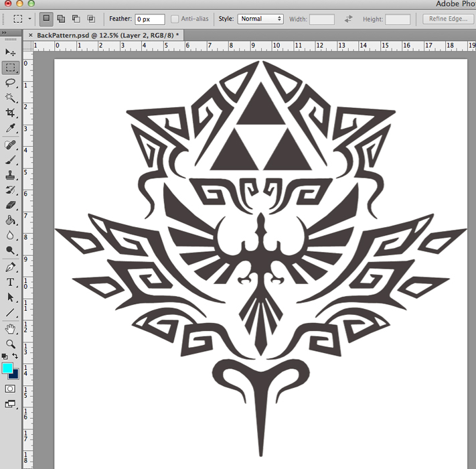Click the Refine Edge button
476x469 pixels.
[x=448, y=19]
